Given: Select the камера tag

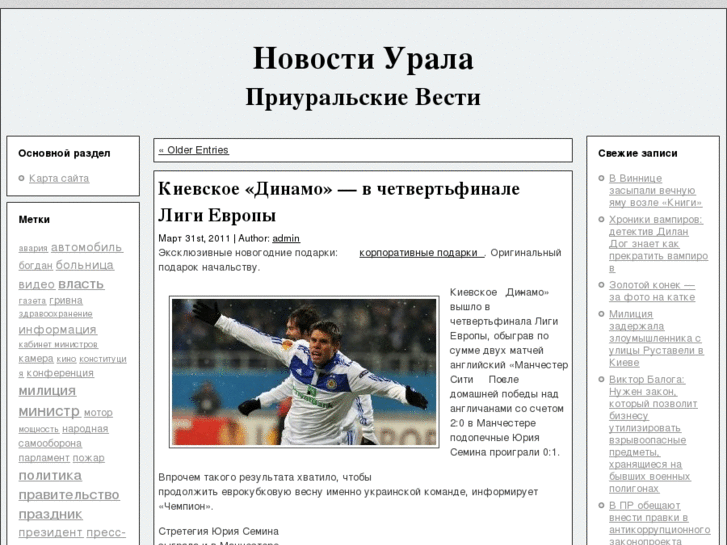Looking at the screenshot, I should pyautogui.click(x=36, y=359).
